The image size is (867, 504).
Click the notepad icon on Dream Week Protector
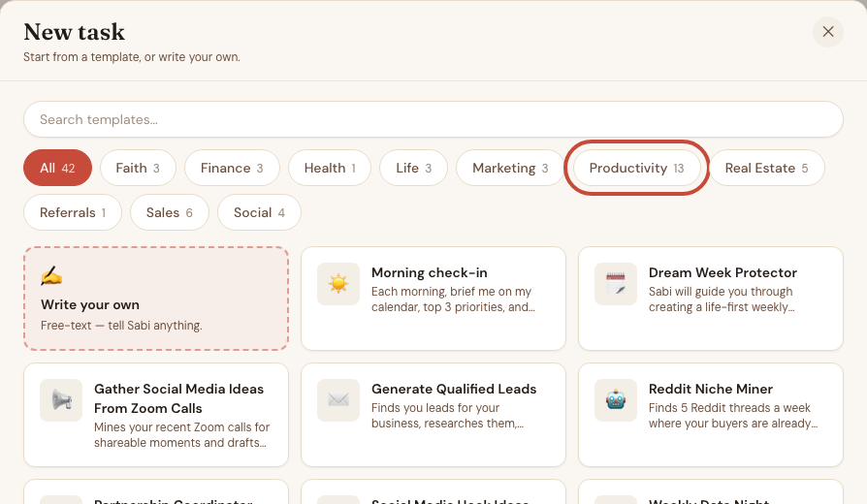click(x=616, y=284)
